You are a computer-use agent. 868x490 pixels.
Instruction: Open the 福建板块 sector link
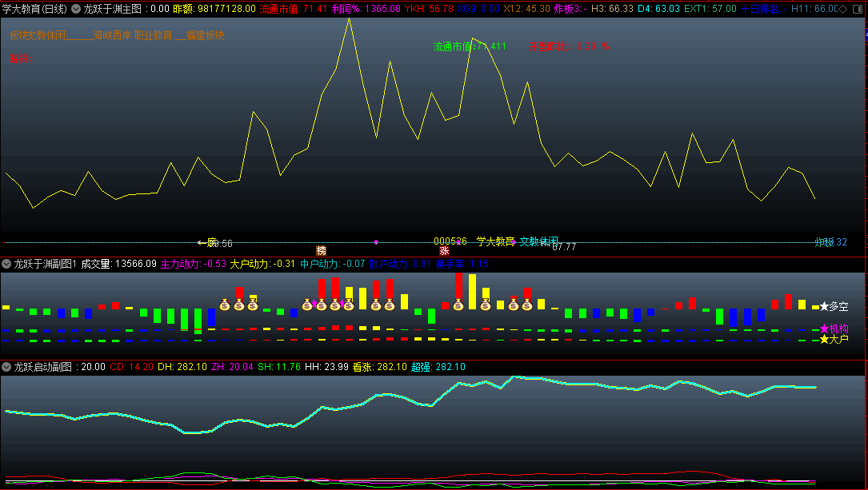coord(205,35)
